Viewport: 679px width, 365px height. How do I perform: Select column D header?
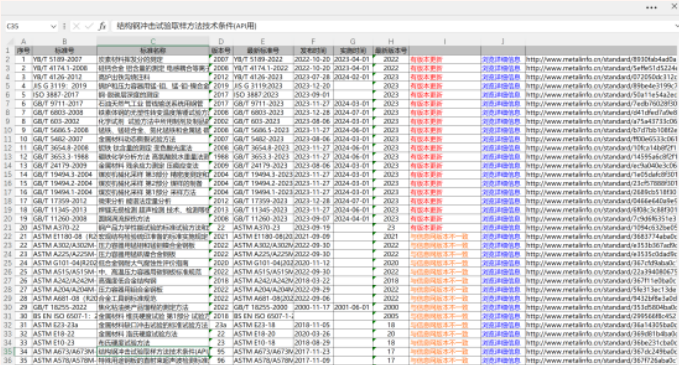pos(221,42)
